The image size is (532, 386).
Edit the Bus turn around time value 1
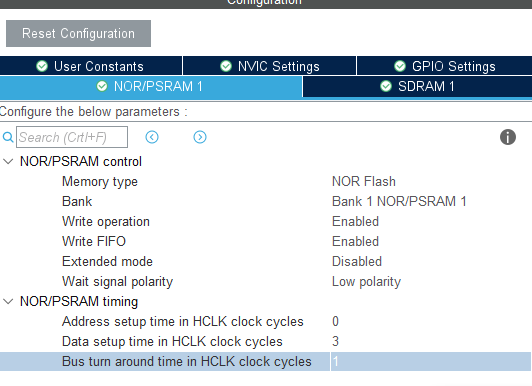(431, 362)
